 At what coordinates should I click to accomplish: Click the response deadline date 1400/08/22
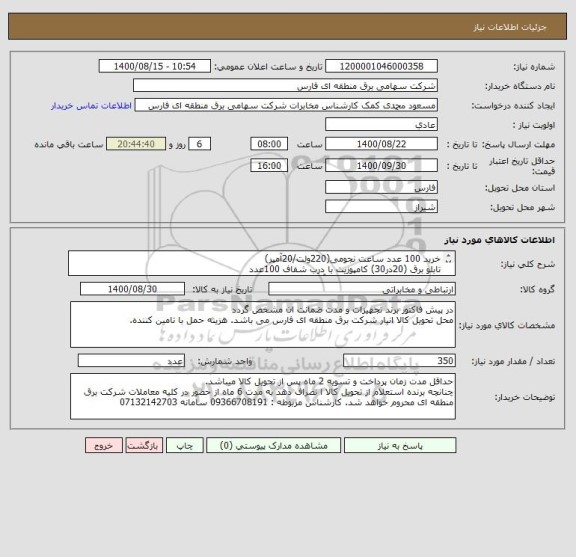[381, 144]
